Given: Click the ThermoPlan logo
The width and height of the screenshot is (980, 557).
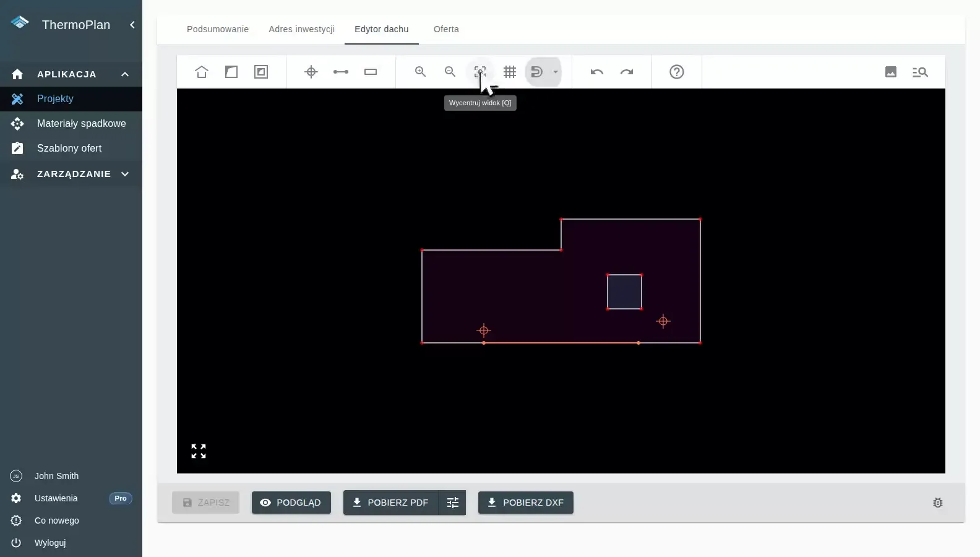Looking at the screenshot, I should coord(20,23).
